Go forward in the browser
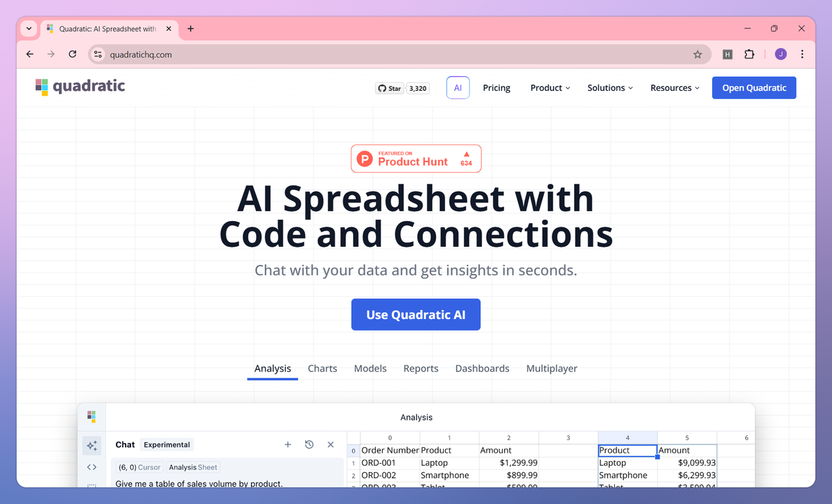Viewport: 832px width, 504px height. point(51,54)
